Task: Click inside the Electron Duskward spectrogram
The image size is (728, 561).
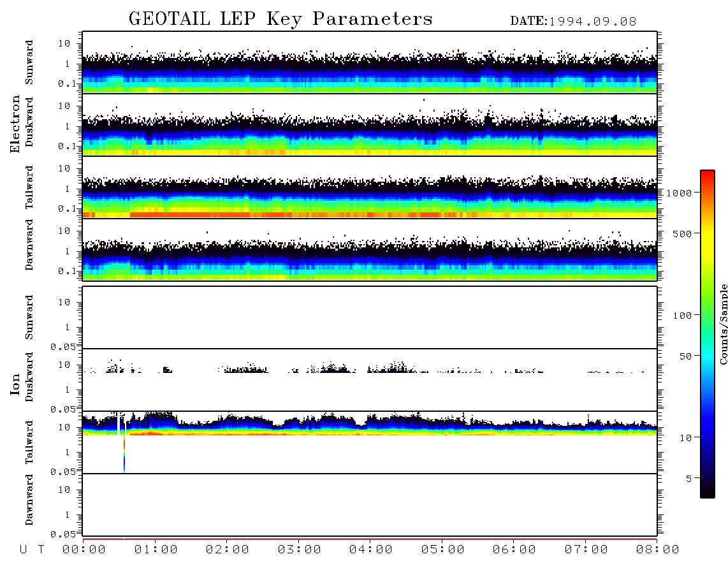Action: 370,124
